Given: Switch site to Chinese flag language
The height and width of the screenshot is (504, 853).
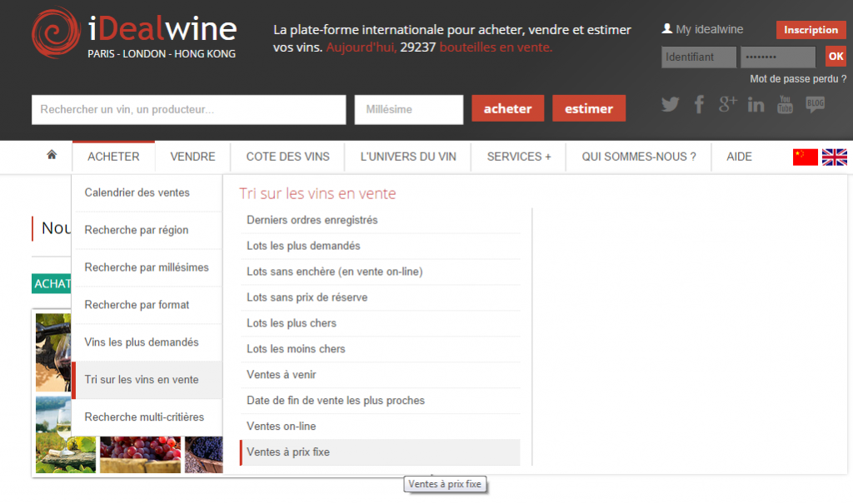Looking at the screenshot, I should [x=806, y=157].
